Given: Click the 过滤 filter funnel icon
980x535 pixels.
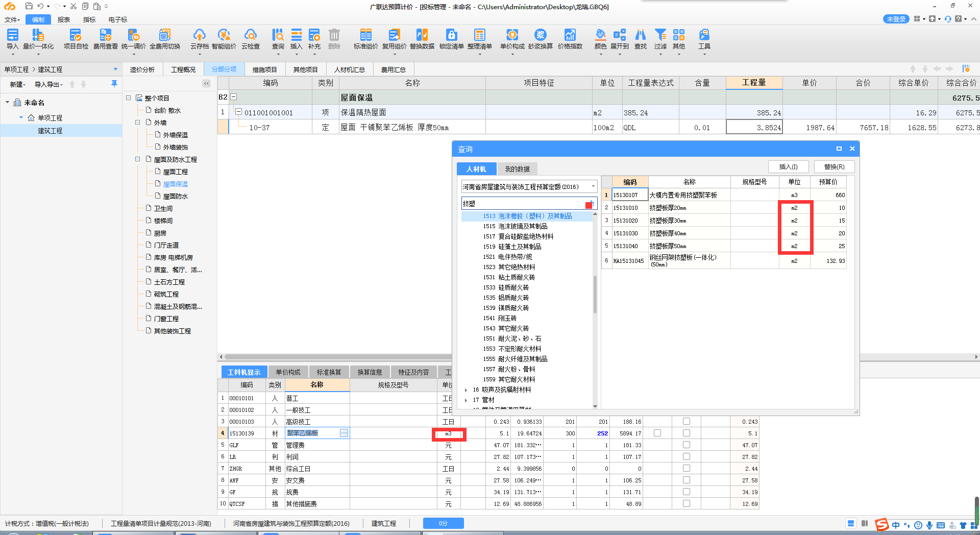Looking at the screenshot, I should 660,39.
